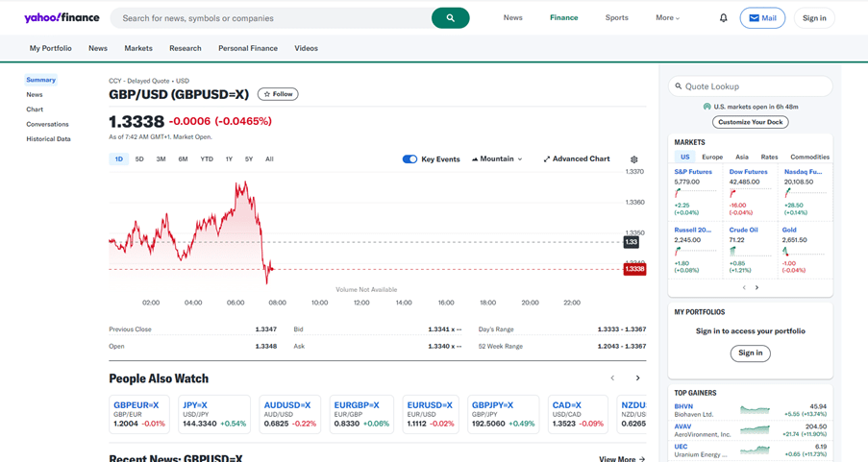The width and height of the screenshot is (868, 462).
Task: Click the Customize Your Dock button
Action: [x=750, y=122]
